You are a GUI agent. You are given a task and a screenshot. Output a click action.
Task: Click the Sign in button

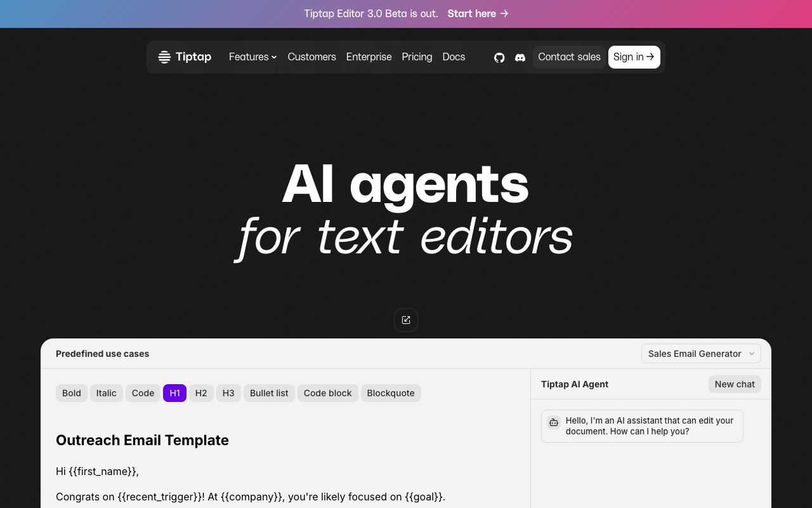[634, 57]
